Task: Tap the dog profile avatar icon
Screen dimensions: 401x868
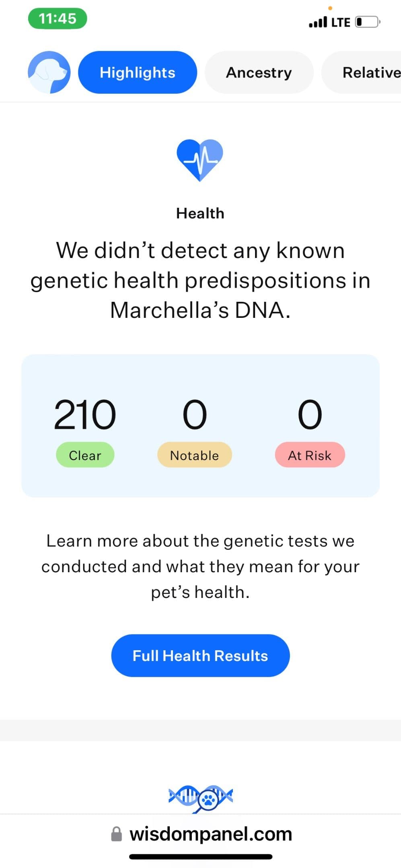Action: coord(49,72)
